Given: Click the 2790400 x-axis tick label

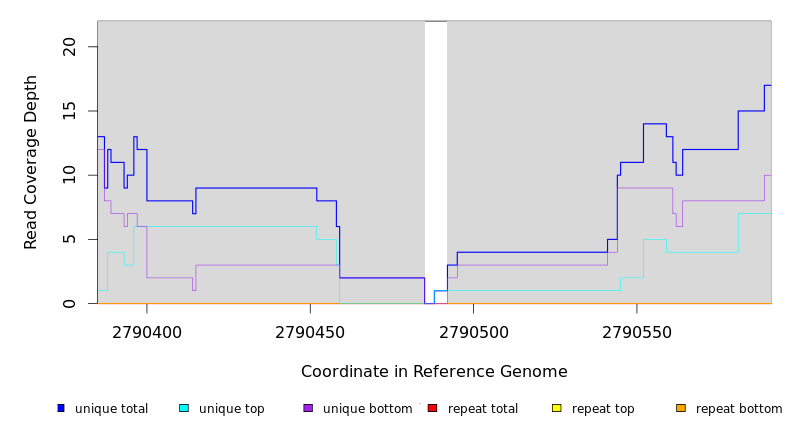Looking at the screenshot, I should pyautogui.click(x=147, y=331).
